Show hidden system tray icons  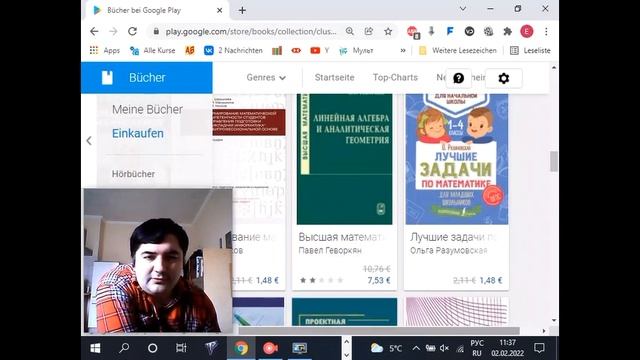pos(416,348)
